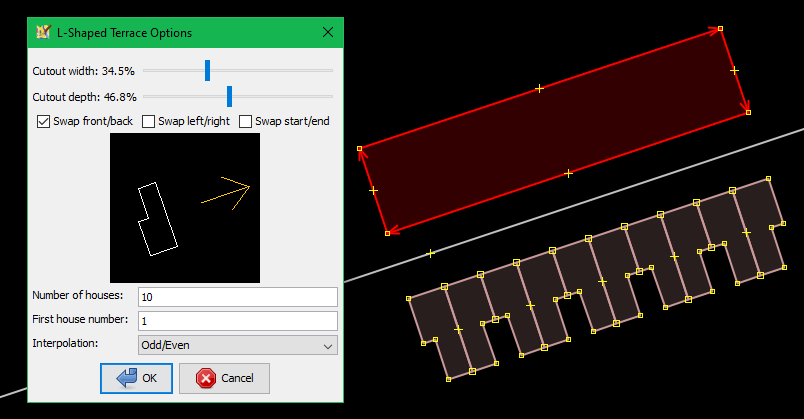Click the blue arrow icon on OK
Screen dimensions: 804x419
click(x=126, y=378)
